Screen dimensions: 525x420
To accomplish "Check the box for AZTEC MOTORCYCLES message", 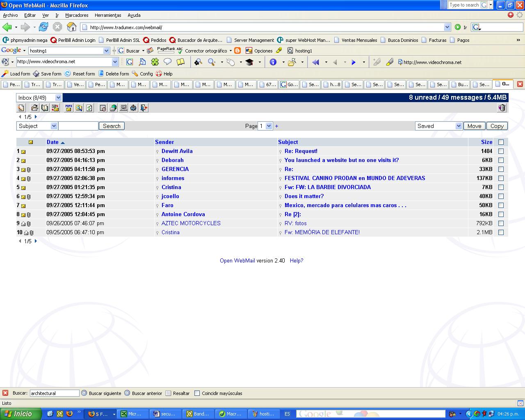I will [501, 223].
